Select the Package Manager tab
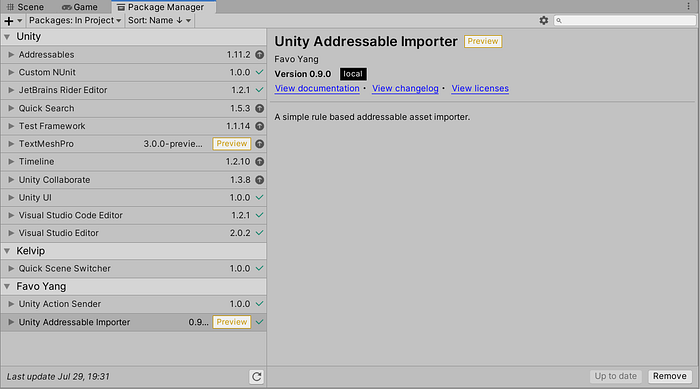 (164, 7)
